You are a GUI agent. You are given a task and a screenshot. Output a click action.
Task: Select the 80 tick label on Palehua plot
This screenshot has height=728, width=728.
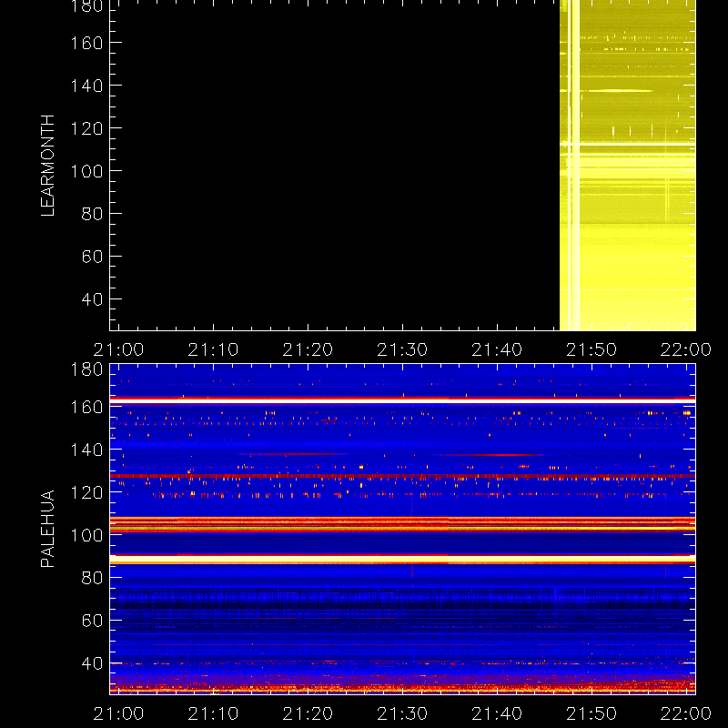click(x=92, y=578)
